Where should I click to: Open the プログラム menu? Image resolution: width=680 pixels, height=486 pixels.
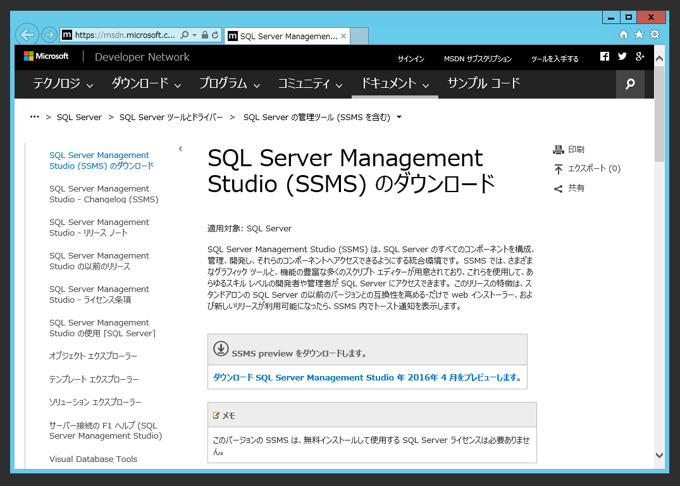coord(230,84)
